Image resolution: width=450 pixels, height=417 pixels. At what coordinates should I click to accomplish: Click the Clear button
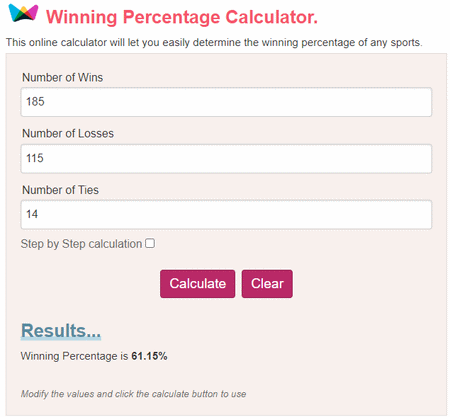click(x=267, y=284)
